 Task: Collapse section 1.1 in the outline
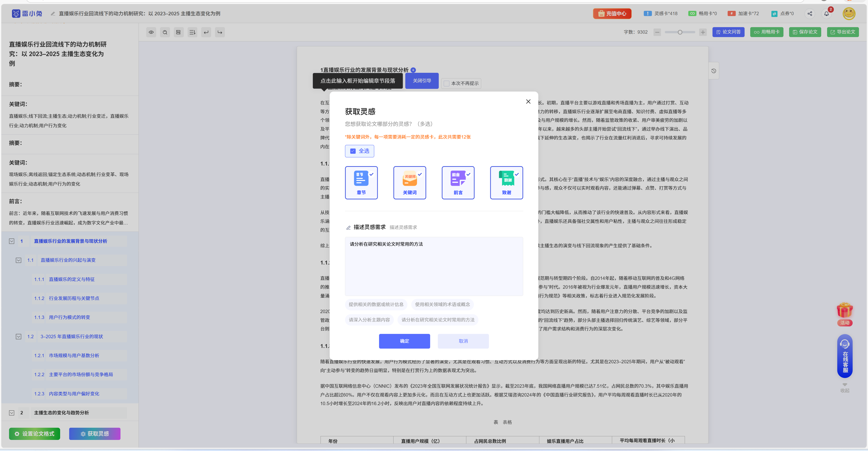point(19,260)
